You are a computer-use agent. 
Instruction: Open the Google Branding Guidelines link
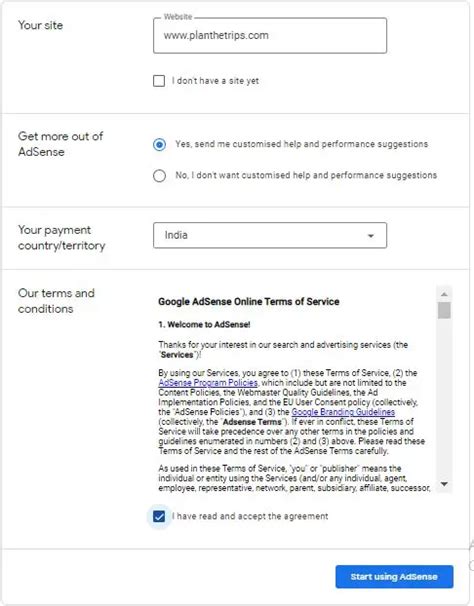(x=343, y=412)
